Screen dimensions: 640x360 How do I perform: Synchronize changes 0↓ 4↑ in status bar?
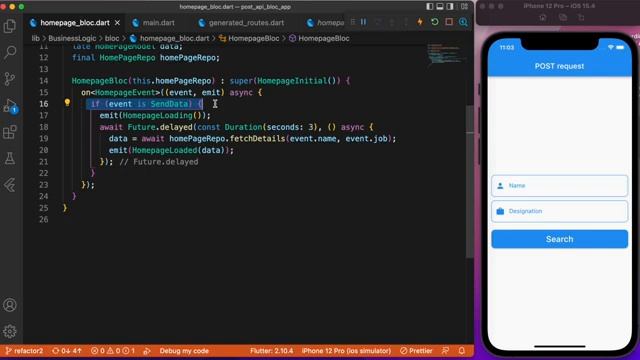pos(67,351)
